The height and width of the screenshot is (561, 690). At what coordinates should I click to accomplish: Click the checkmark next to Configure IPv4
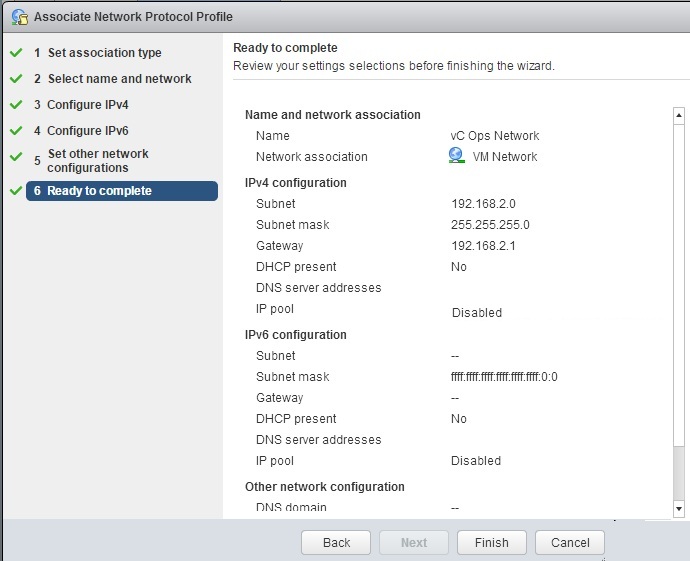pyautogui.click(x=16, y=105)
